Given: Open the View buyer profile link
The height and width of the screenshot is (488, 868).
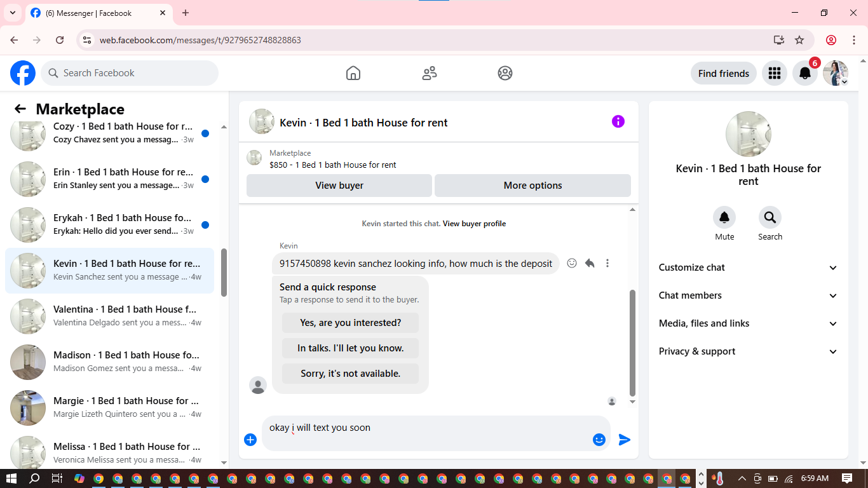Looking at the screenshot, I should 474,224.
